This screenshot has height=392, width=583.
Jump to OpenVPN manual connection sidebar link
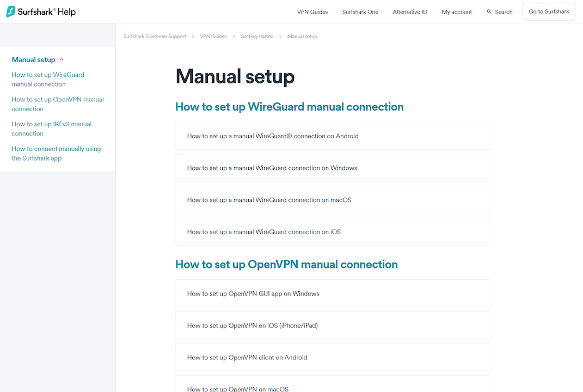tap(57, 104)
